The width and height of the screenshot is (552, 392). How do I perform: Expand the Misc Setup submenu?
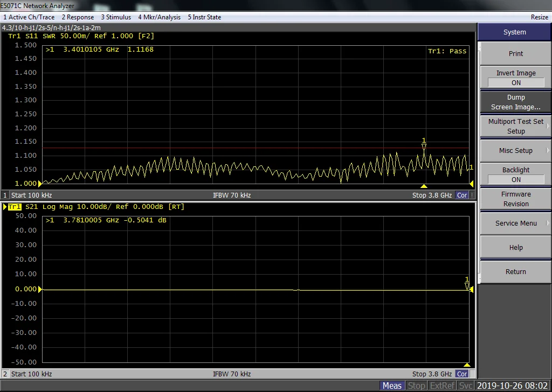[x=515, y=151]
